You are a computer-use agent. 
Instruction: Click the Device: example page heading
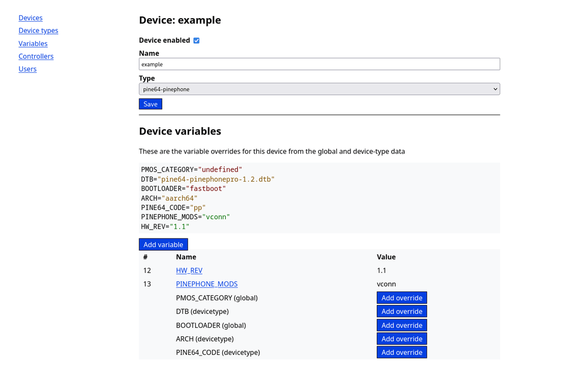pos(180,20)
